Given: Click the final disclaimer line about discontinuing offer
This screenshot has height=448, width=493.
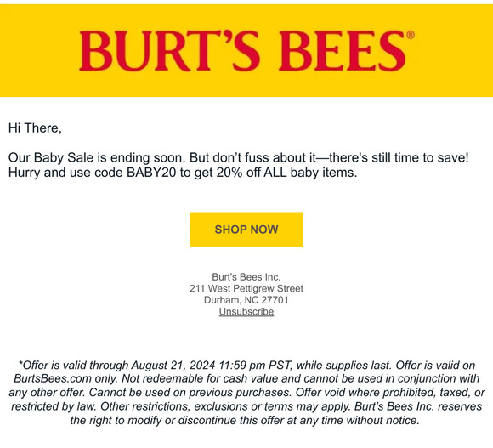Looking at the screenshot, I should [x=245, y=420].
